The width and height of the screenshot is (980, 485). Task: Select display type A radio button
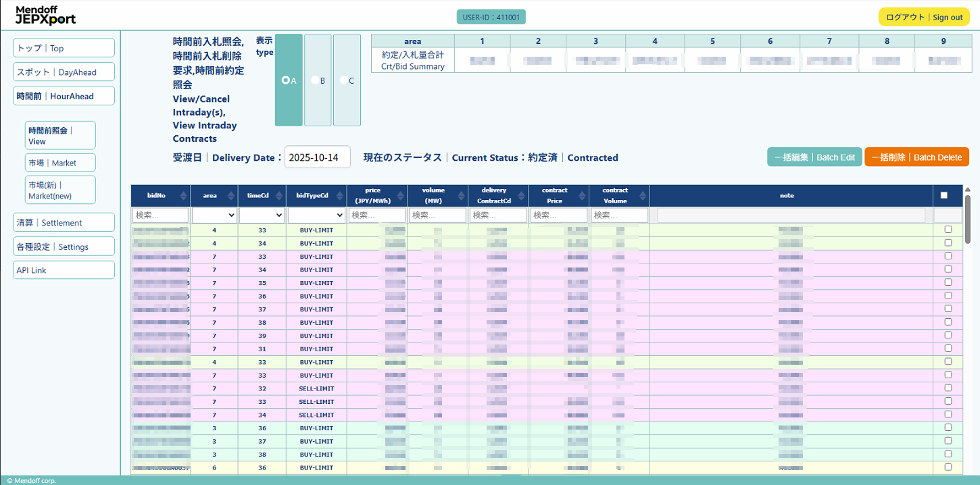click(x=286, y=80)
